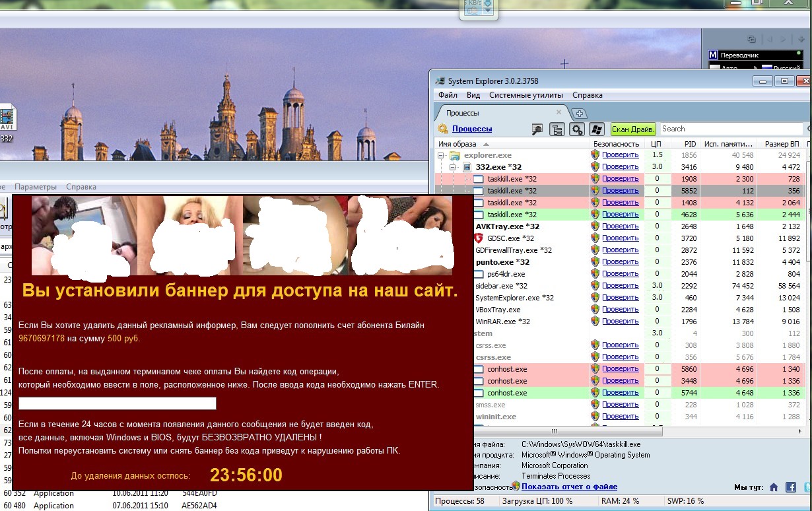Viewport: 812px width, 511px height.
Task: Click the shield icon in WinRAR.exe row
Action: (x=595, y=322)
